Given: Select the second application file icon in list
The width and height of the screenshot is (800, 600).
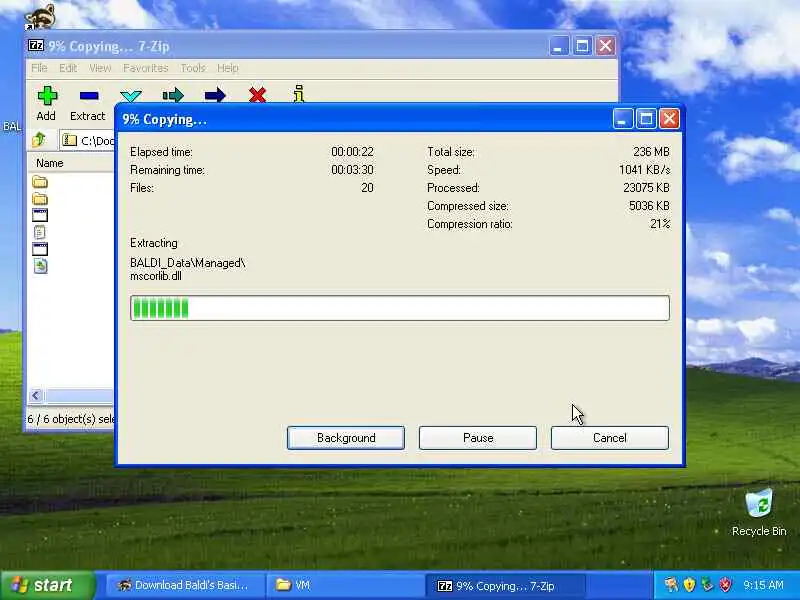Looking at the screenshot, I should point(40,249).
